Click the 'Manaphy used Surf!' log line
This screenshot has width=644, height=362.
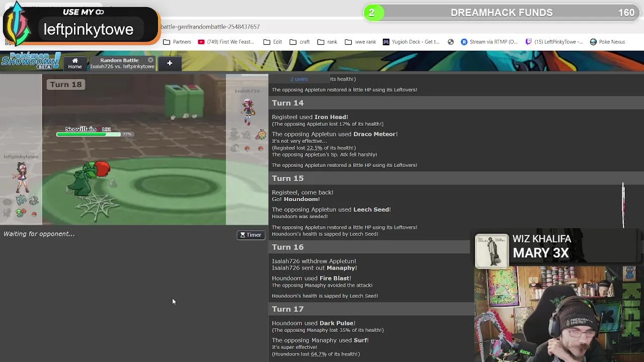pos(320,340)
